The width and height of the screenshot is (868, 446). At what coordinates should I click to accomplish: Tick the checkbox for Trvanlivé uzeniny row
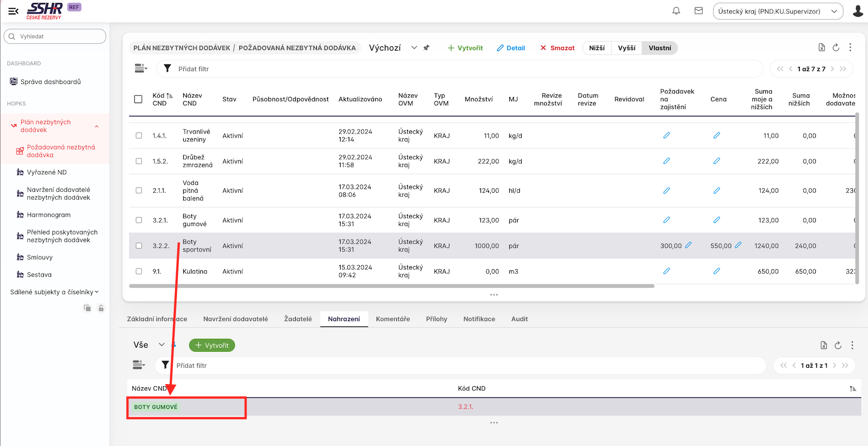tap(139, 136)
